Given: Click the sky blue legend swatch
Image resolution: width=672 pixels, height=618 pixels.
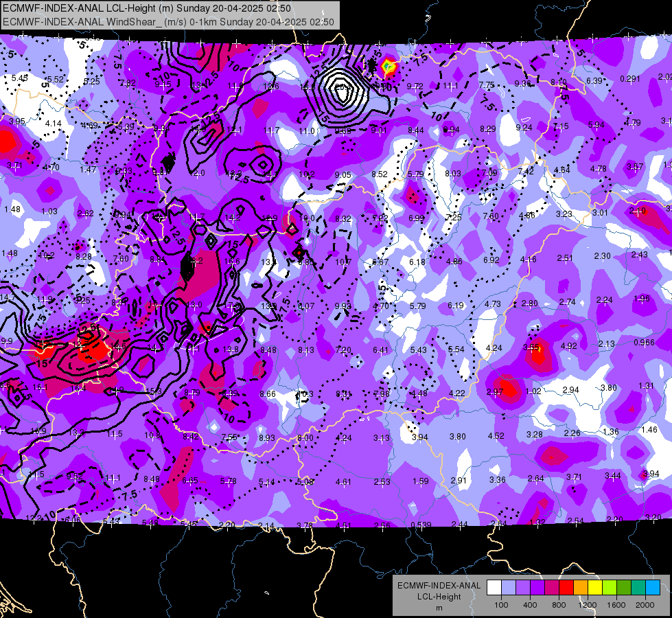Looking at the screenshot, I should point(653,588).
